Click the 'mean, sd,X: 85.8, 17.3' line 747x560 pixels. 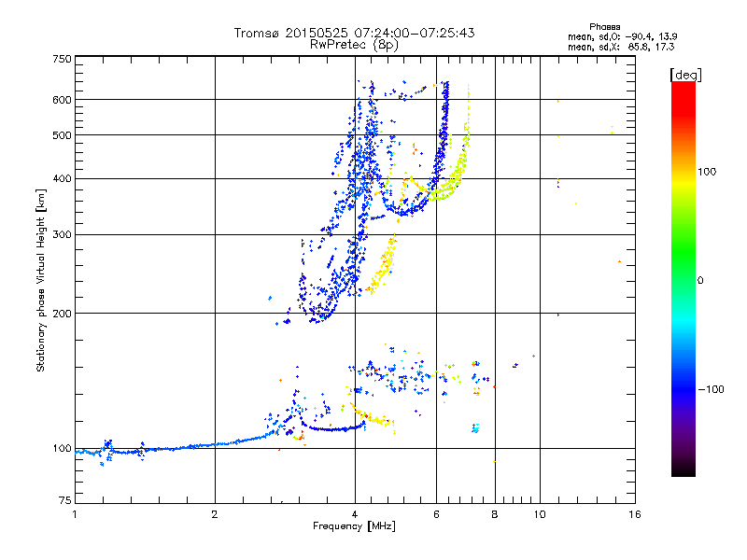coord(621,47)
